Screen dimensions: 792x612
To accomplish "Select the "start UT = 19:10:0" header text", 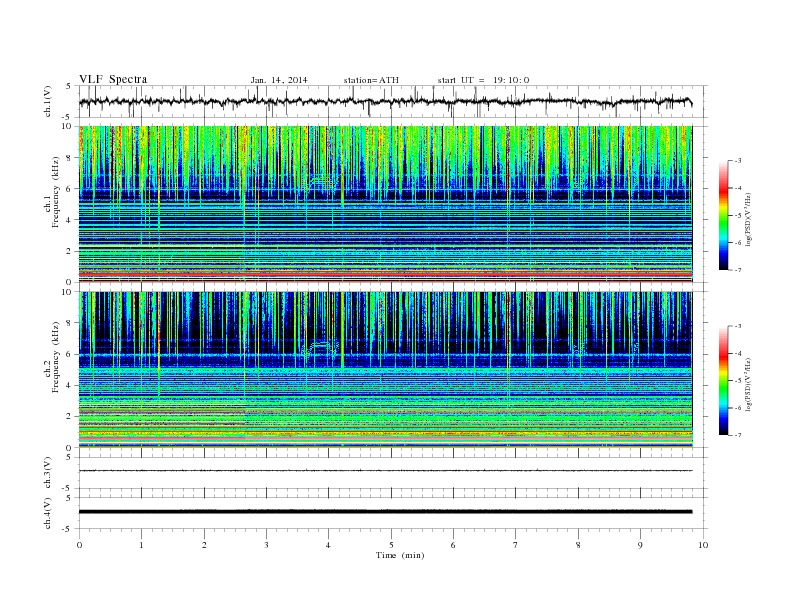I will (483, 80).
